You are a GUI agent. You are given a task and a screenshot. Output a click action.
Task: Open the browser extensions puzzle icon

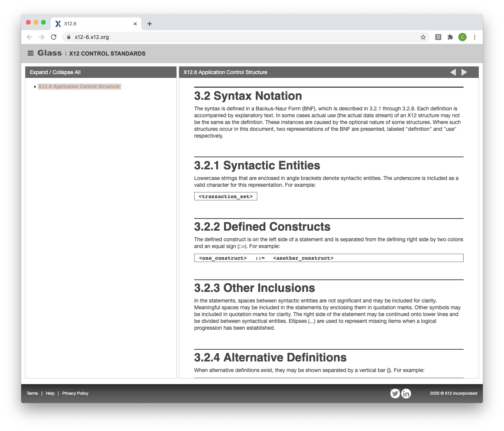[450, 37]
